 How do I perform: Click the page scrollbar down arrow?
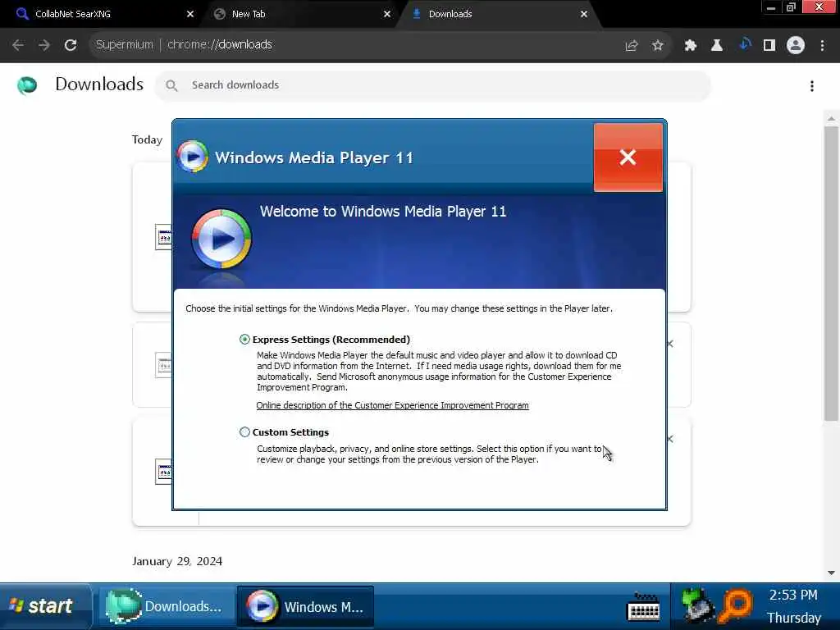(832, 573)
